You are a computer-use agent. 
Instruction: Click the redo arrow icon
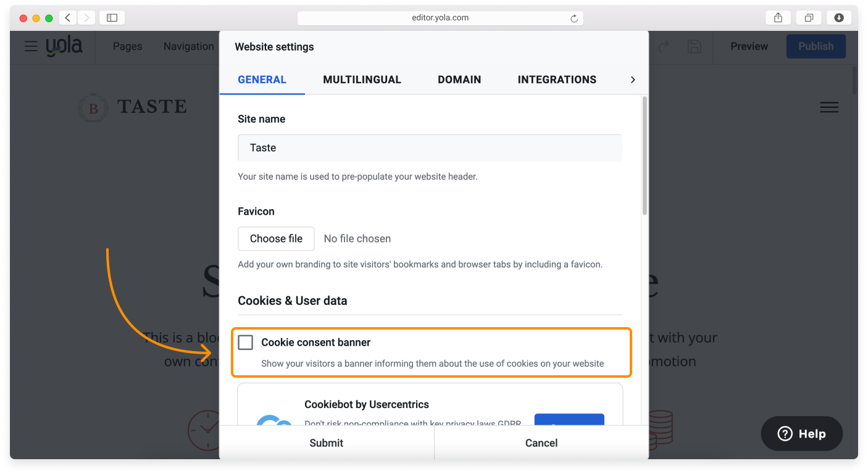(x=664, y=46)
